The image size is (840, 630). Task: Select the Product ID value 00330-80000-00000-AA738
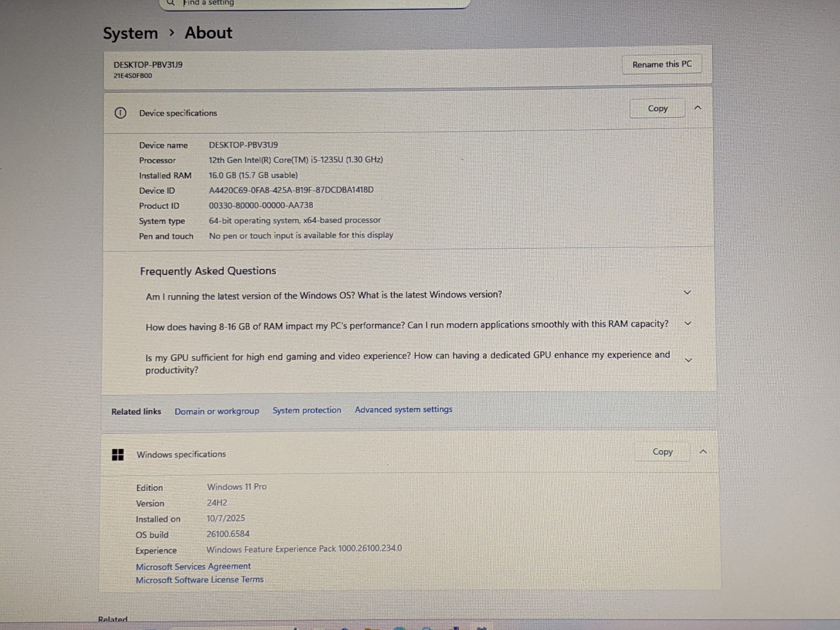(x=261, y=205)
